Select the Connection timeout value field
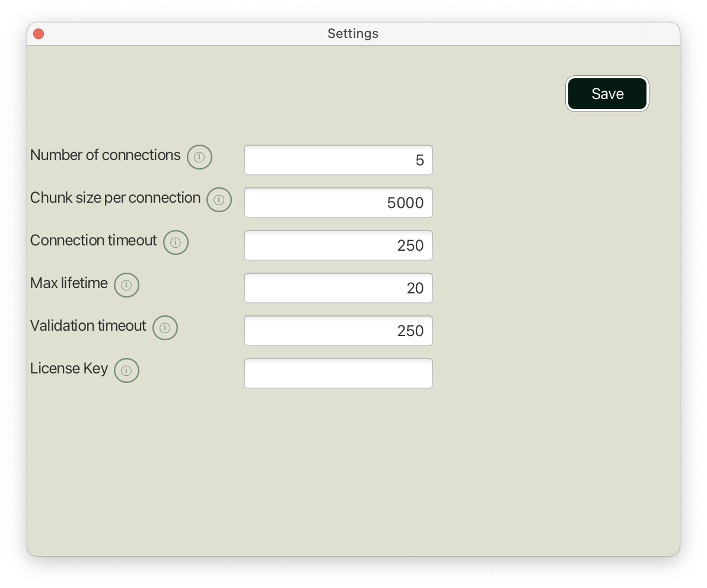 (338, 245)
